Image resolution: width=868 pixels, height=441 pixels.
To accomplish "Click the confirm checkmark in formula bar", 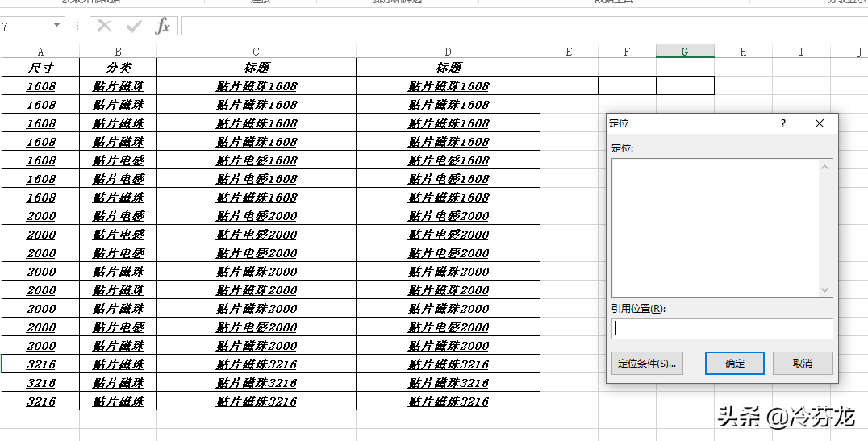I will coord(133,26).
